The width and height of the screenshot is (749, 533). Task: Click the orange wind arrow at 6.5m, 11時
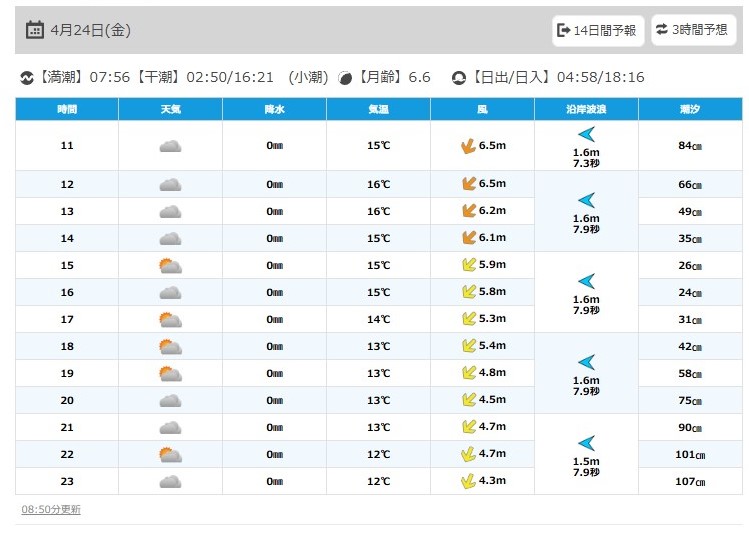tap(466, 146)
